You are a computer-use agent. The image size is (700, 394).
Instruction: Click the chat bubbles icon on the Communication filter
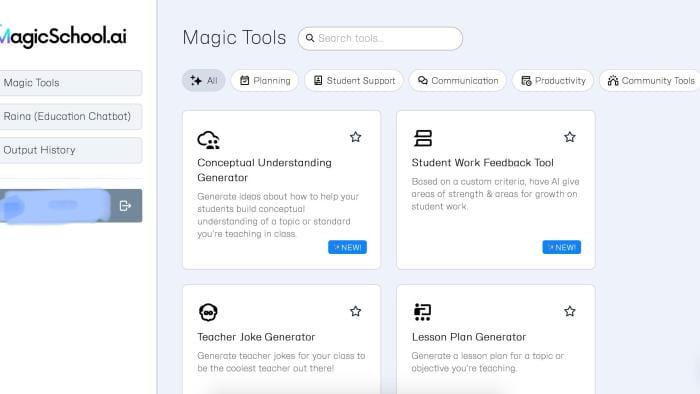click(x=422, y=80)
